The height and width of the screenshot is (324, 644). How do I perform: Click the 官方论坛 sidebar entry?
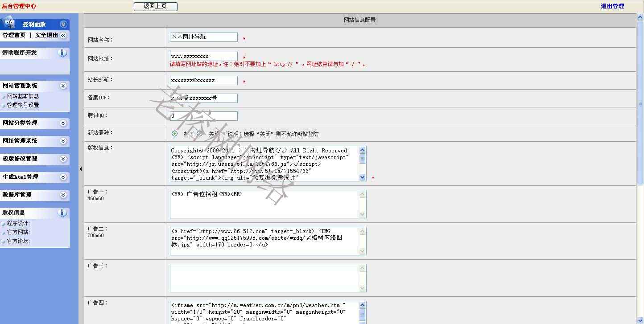[18, 241]
